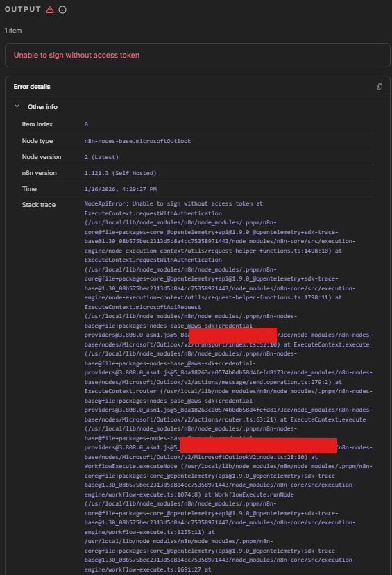Click the 'NodeApiError: Unable to sign' stack trace line
This screenshot has height=575, width=392.
pyautogui.click(x=173, y=203)
